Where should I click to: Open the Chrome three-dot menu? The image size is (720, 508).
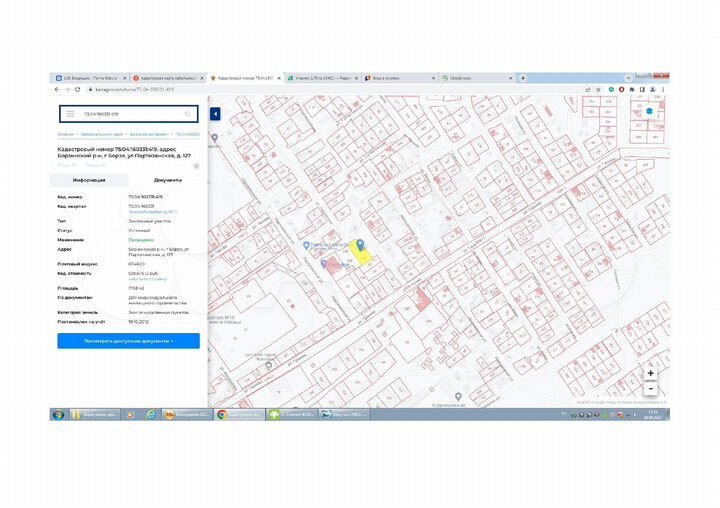[661, 89]
